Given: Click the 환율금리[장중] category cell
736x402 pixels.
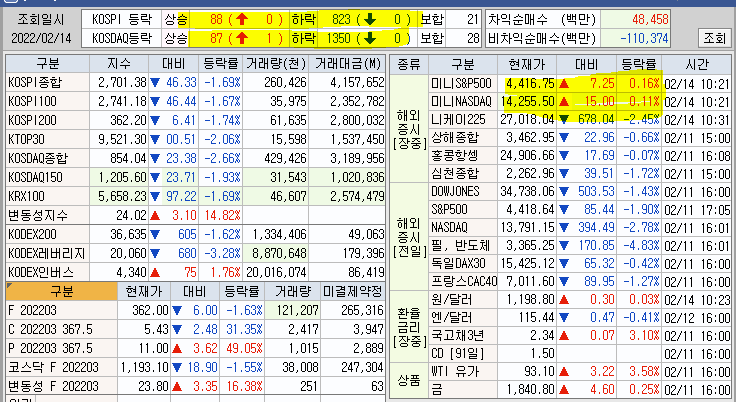Looking at the screenshot, I should tap(409, 327).
